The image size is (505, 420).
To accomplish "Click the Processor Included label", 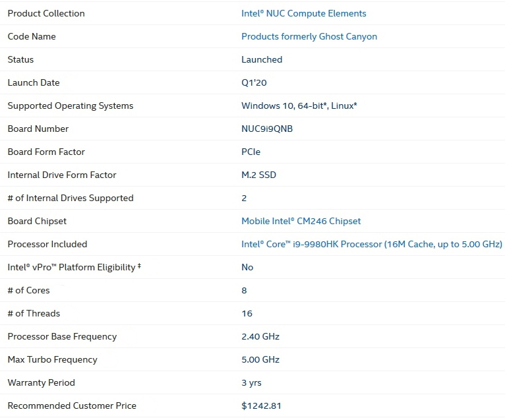I will (47, 245).
